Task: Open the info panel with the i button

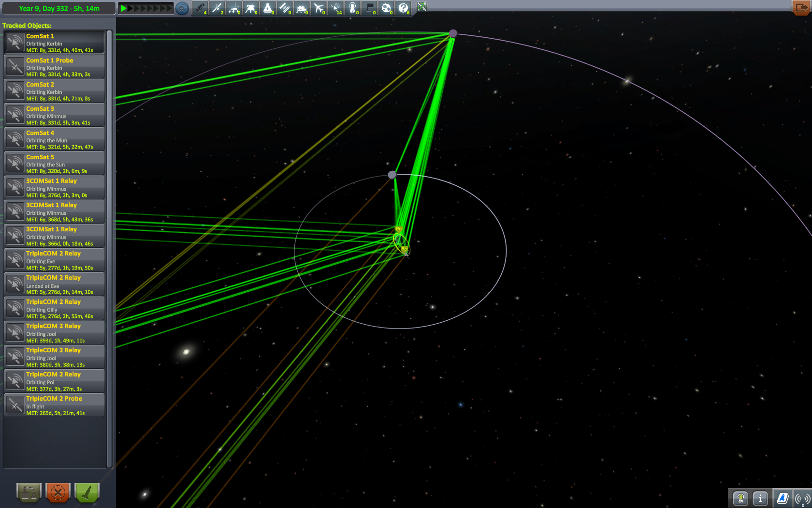Action: (x=760, y=498)
